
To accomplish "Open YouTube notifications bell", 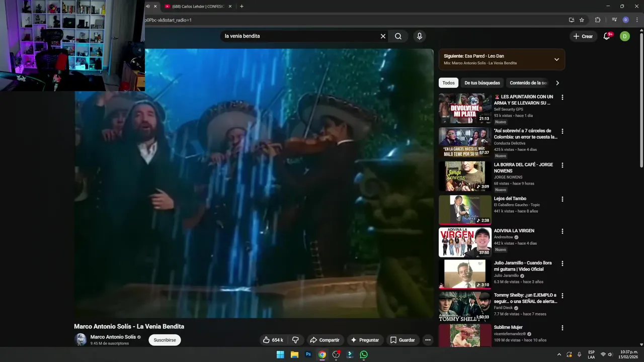I will 607,36.
